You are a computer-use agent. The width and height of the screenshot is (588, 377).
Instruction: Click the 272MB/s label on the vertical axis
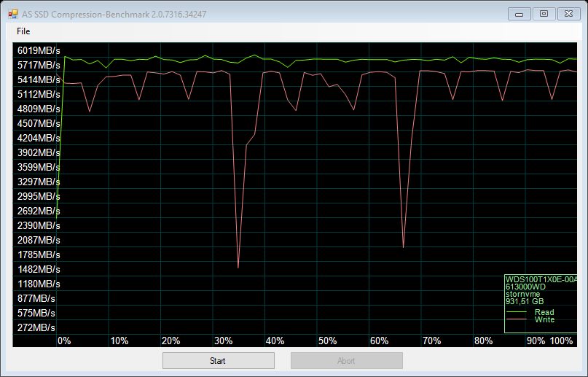click(36, 327)
